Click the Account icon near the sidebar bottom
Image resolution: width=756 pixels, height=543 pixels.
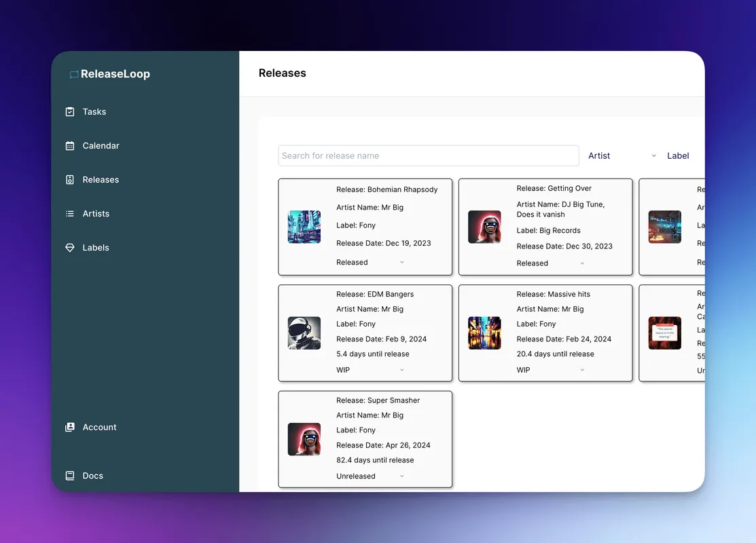tap(69, 427)
